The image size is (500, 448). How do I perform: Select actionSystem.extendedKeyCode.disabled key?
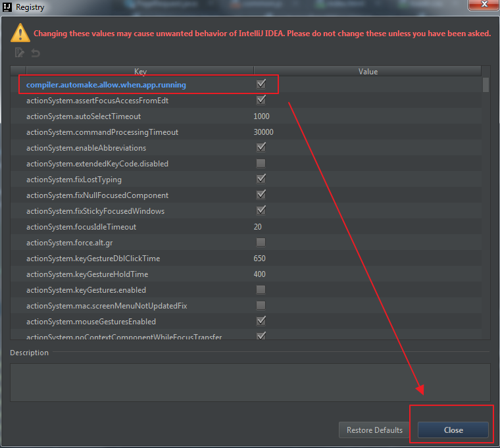pyautogui.click(x=97, y=164)
